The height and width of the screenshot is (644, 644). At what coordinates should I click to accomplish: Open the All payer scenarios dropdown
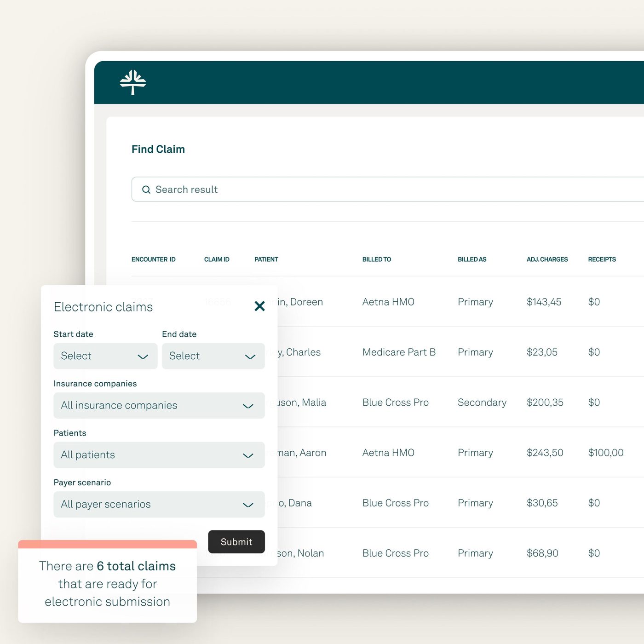tap(159, 504)
